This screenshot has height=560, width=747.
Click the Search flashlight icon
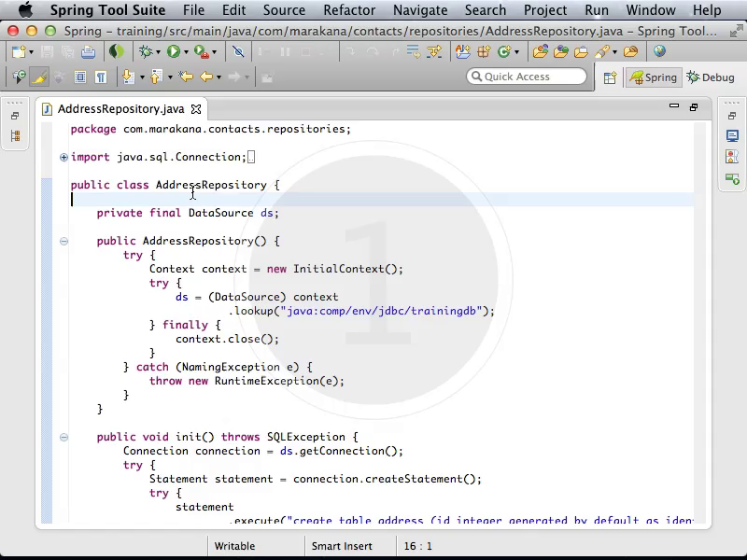click(x=602, y=51)
